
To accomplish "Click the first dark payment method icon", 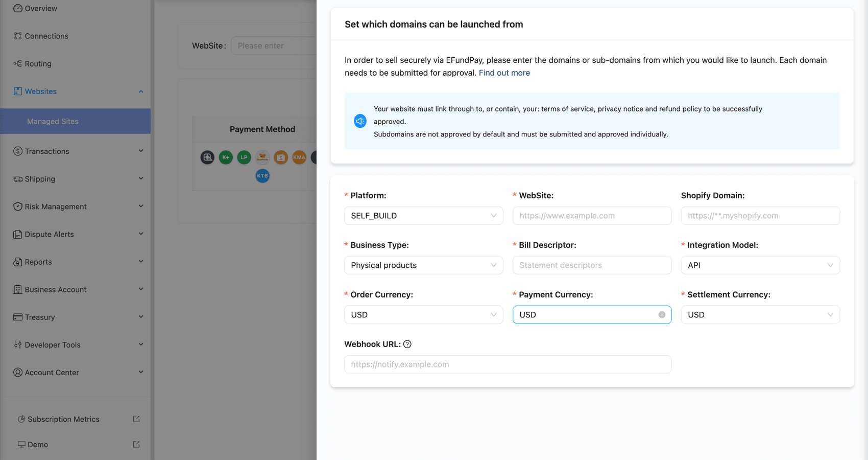I will coord(207,157).
